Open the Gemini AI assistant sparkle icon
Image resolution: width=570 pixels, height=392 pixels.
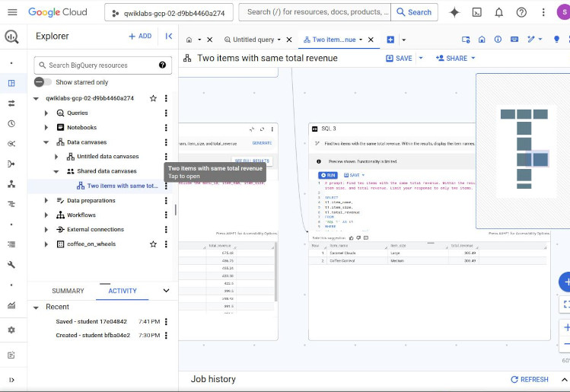pyautogui.click(x=454, y=12)
